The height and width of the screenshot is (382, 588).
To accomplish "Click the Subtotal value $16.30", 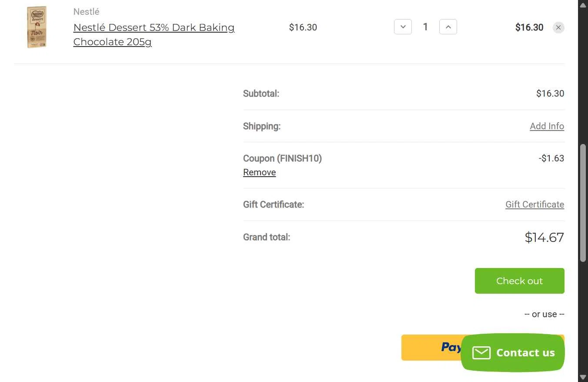I will (x=550, y=94).
